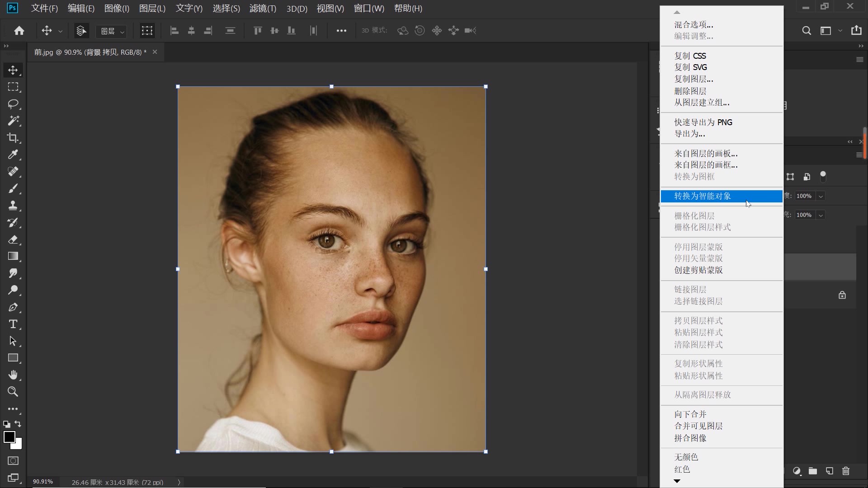Viewport: 868px width, 488px height.
Task: Choose the Horizontal Type tool
Action: click(x=13, y=324)
